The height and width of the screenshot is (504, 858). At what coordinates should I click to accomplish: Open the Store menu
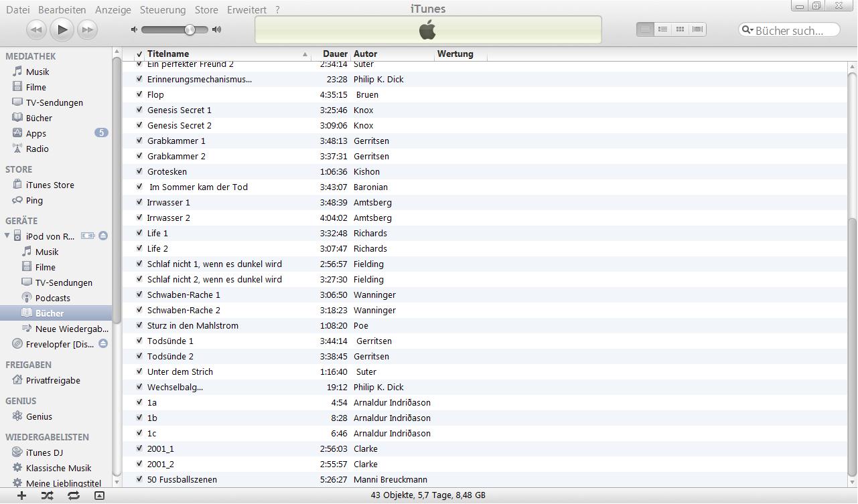click(206, 9)
